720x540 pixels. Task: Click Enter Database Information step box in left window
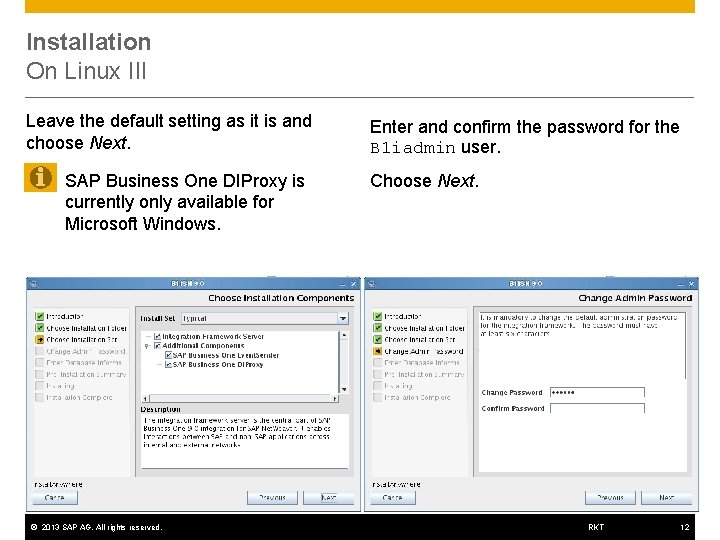pos(39,363)
